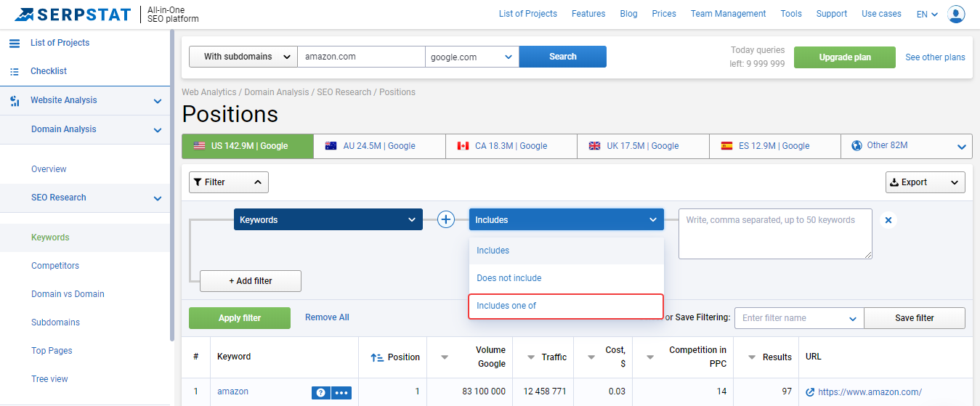Viewport: 980px width, 406px height.
Task: Click the blue Search button
Action: pos(563,57)
